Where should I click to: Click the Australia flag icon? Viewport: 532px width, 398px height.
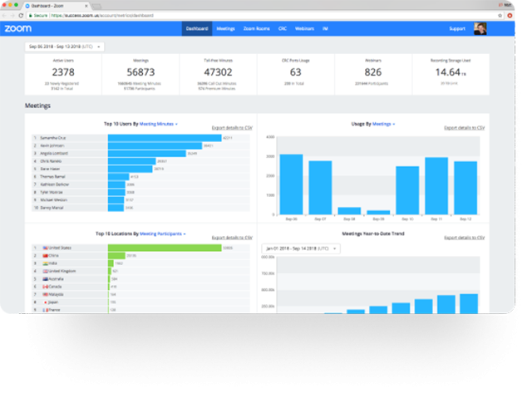click(x=46, y=279)
